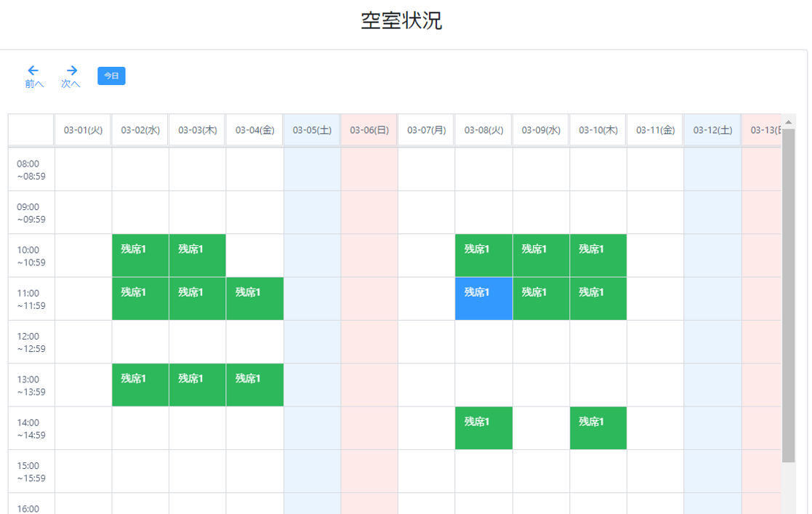Screen dimensions: 812x514
Task: Select the blue 残席1 slot on 03-08 at 11:00
Action: tap(483, 299)
